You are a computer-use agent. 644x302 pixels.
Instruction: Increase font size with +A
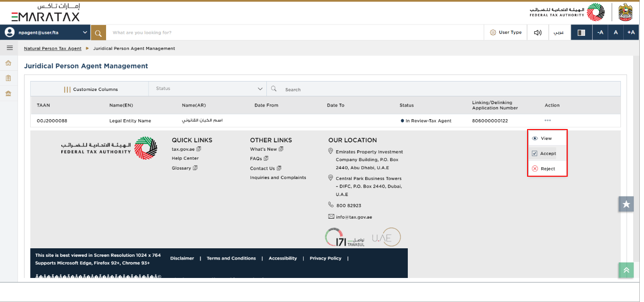click(x=631, y=33)
